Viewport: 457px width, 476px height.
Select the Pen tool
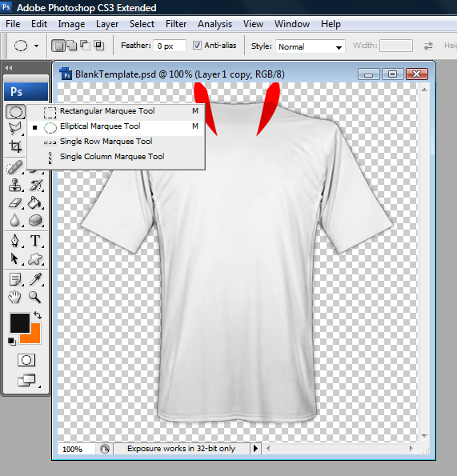tap(14, 241)
